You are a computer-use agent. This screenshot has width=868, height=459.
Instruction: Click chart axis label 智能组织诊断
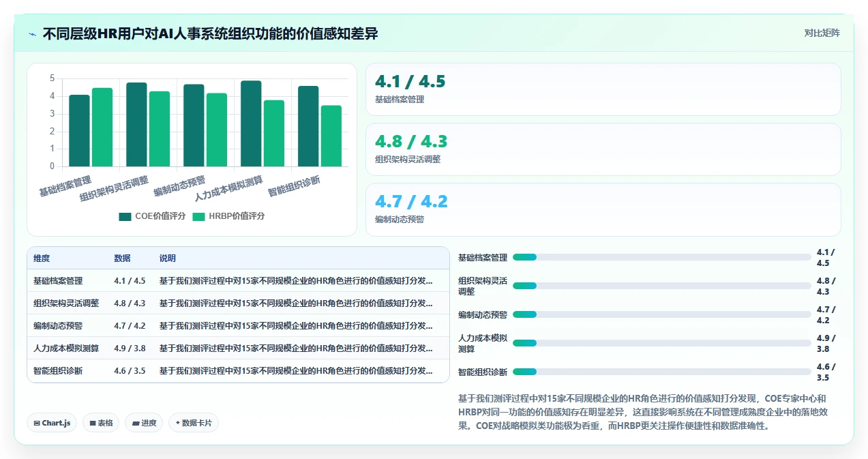pyautogui.click(x=295, y=186)
